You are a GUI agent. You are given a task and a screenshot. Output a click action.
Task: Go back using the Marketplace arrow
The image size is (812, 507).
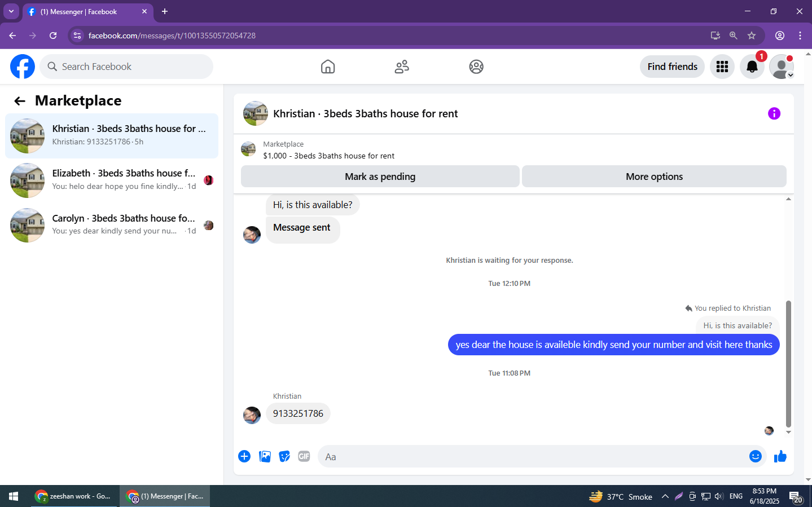(20, 101)
